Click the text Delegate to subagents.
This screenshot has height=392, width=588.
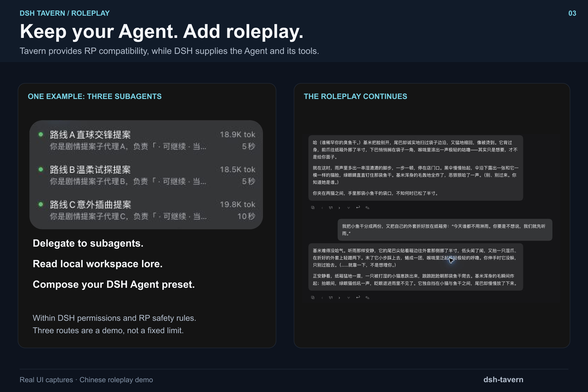point(88,243)
